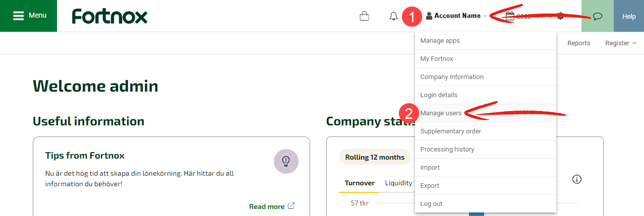Image resolution: width=644 pixels, height=216 pixels.
Task: Switch to the Liquidity tab
Action: [398, 183]
